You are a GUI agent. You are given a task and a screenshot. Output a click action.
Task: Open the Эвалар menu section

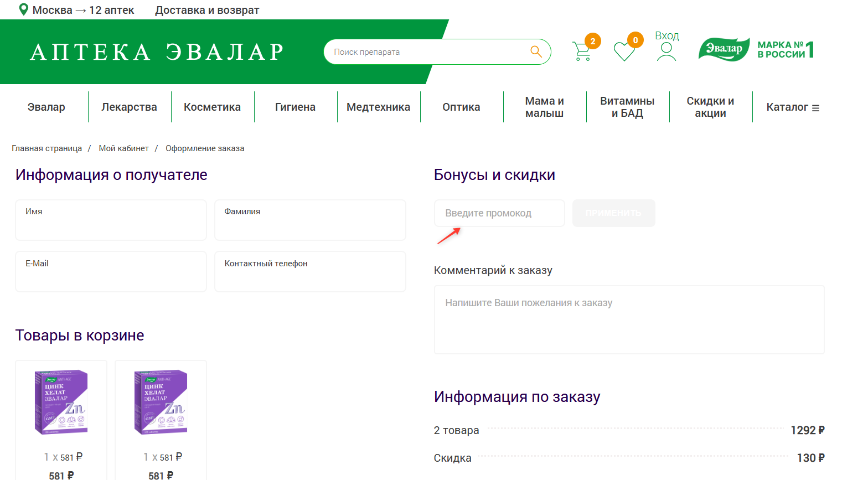pyautogui.click(x=46, y=107)
